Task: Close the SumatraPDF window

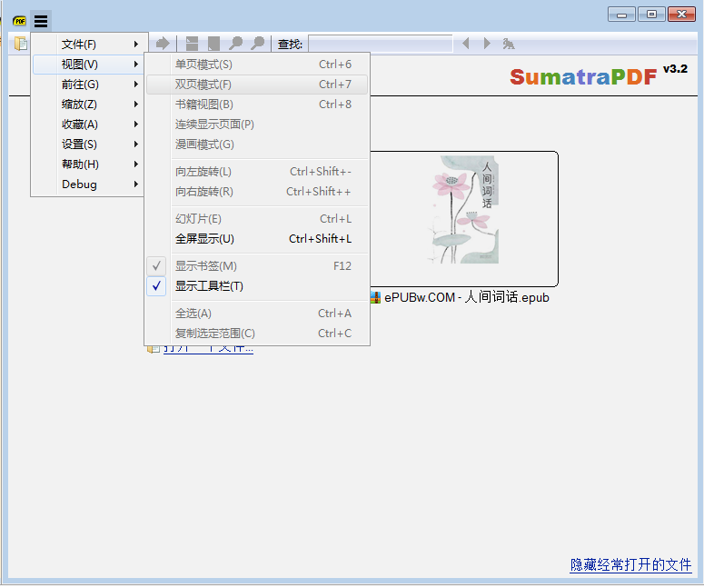Action: (x=681, y=15)
